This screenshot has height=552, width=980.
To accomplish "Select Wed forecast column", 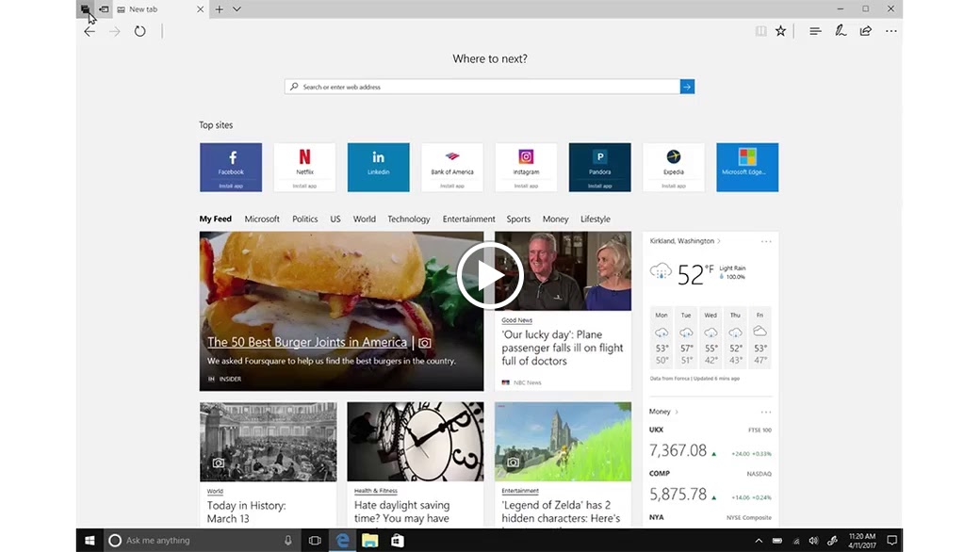I will [710, 338].
